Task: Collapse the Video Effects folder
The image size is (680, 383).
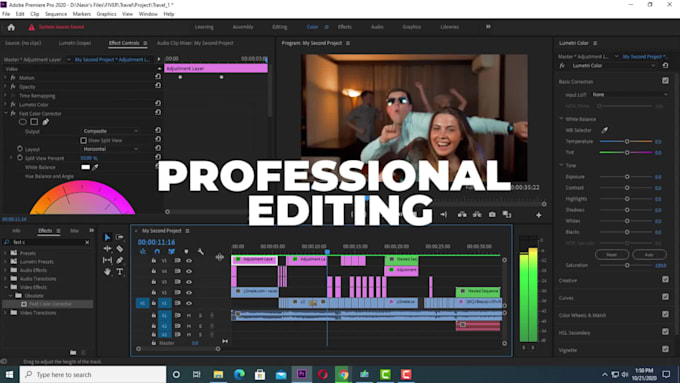Action: [x=6, y=287]
